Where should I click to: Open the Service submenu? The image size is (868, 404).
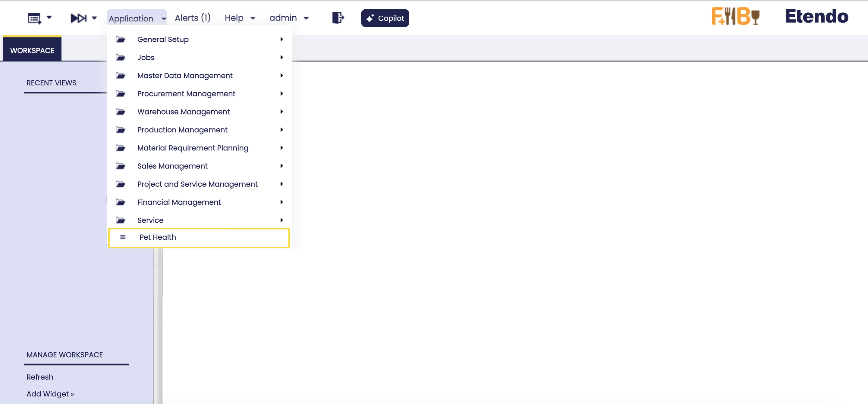click(x=200, y=220)
